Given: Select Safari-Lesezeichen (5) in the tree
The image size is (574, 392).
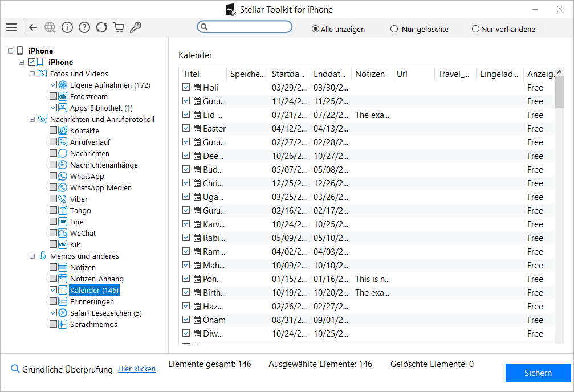Looking at the screenshot, I should click(106, 313).
